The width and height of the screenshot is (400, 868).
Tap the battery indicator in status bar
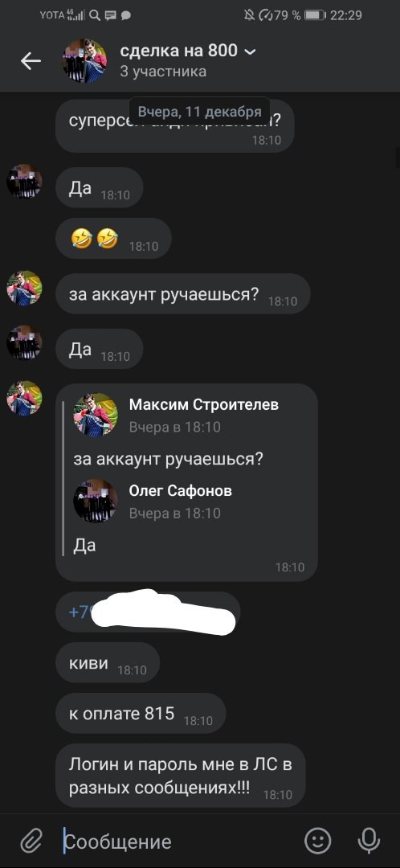(314, 15)
